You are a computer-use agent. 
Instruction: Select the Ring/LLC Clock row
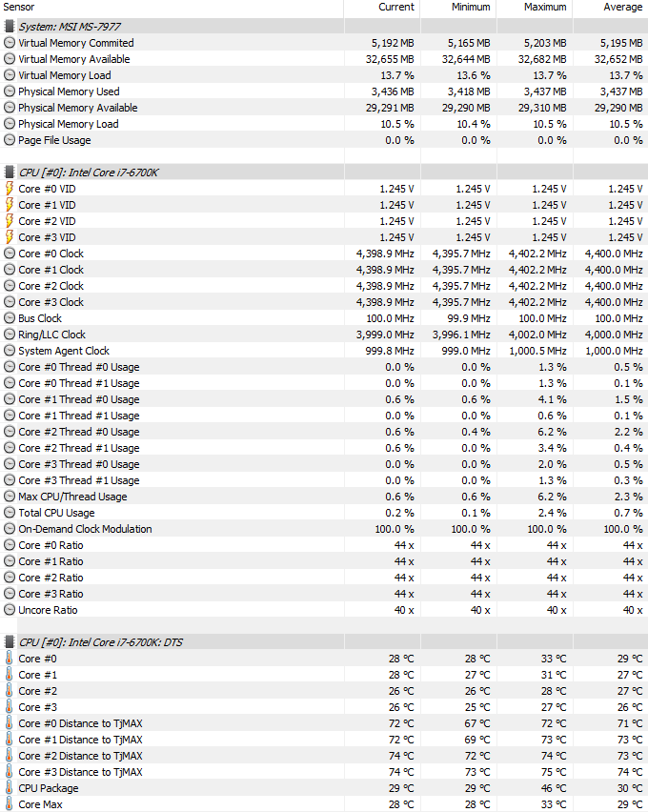coord(324,335)
